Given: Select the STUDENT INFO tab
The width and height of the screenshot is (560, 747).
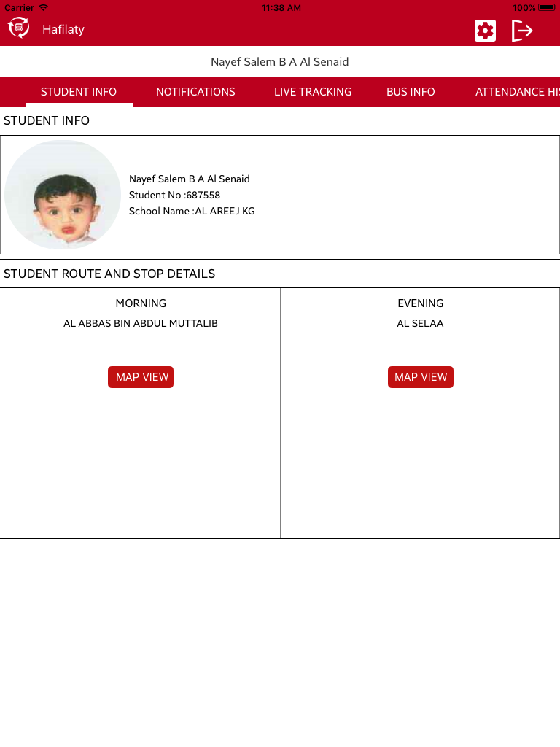Looking at the screenshot, I should tap(79, 91).
